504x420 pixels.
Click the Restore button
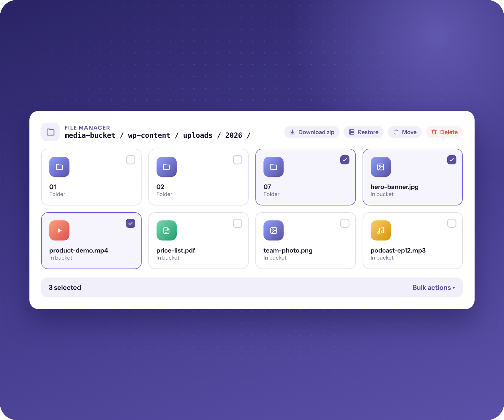click(x=364, y=132)
